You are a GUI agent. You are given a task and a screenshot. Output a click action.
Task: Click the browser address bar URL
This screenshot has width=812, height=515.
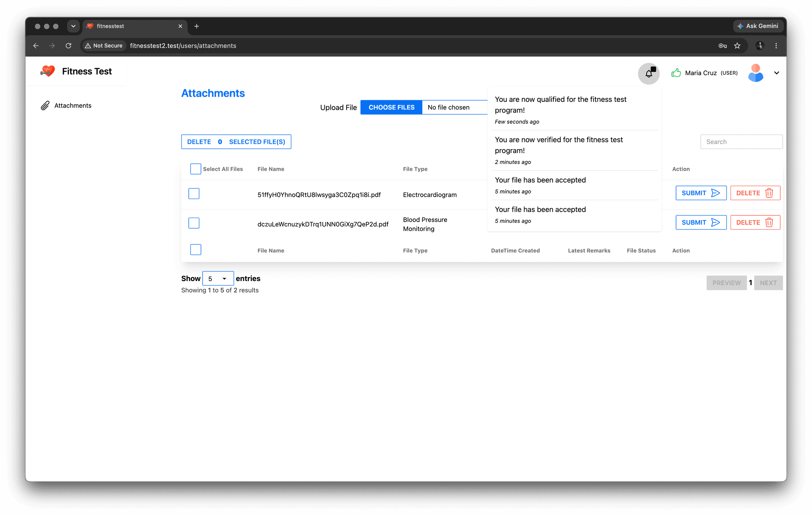pos(183,46)
